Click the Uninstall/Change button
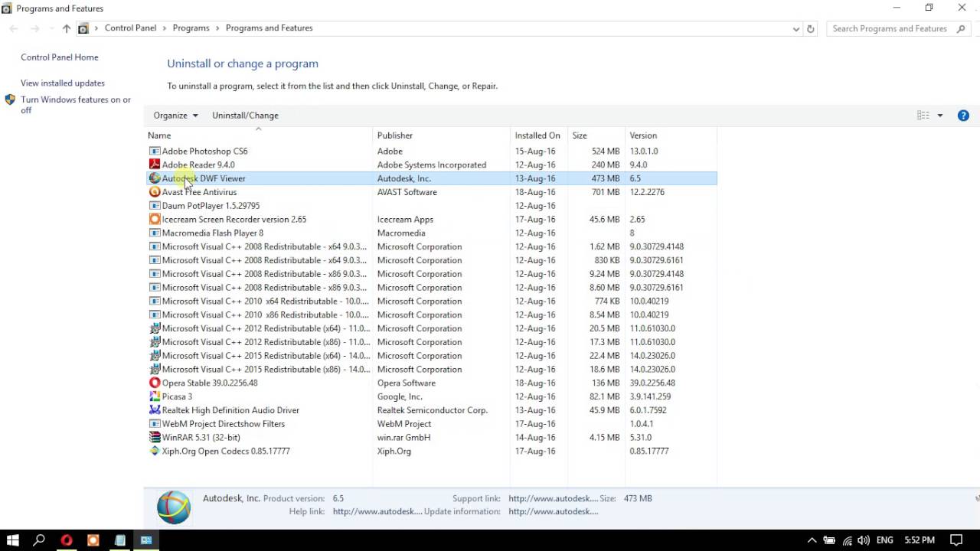Screen dimensions: 980x551 click(245, 116)
